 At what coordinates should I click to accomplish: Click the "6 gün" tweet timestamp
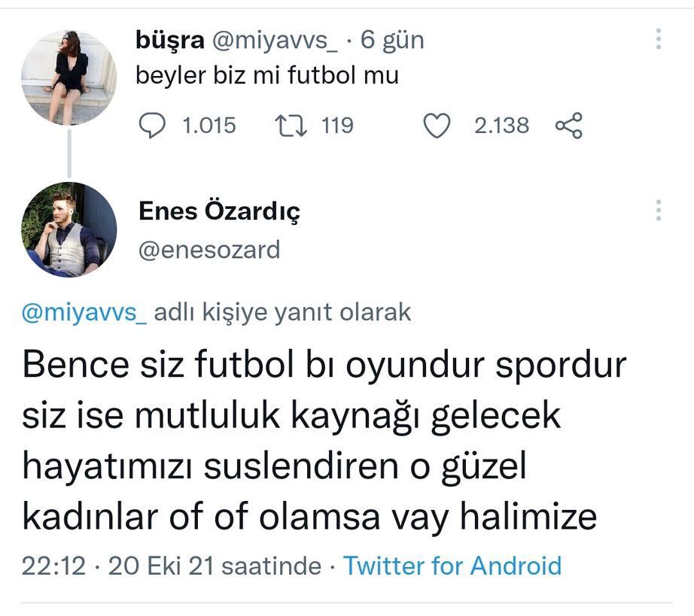[392, 40]
